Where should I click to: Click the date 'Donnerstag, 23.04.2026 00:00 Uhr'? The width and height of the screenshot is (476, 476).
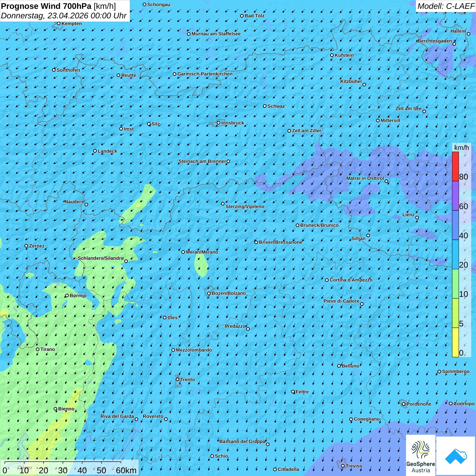pyautogui.click(x=64, y=16)
